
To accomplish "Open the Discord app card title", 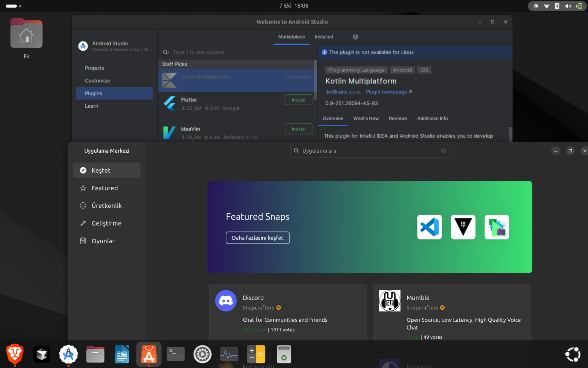I will (x=253, y=298).
